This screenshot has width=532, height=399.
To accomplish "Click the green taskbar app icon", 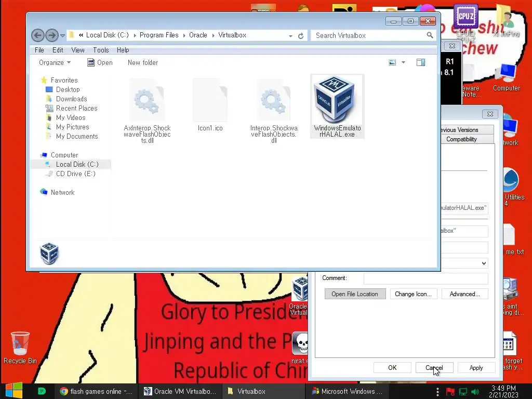I will coord(42,391).
